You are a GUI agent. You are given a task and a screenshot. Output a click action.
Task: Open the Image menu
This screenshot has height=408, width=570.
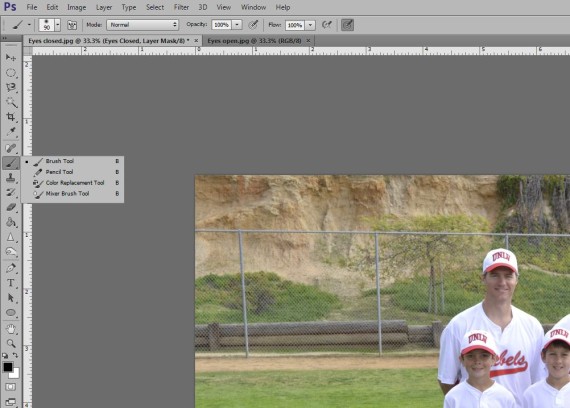click(77, 7)
